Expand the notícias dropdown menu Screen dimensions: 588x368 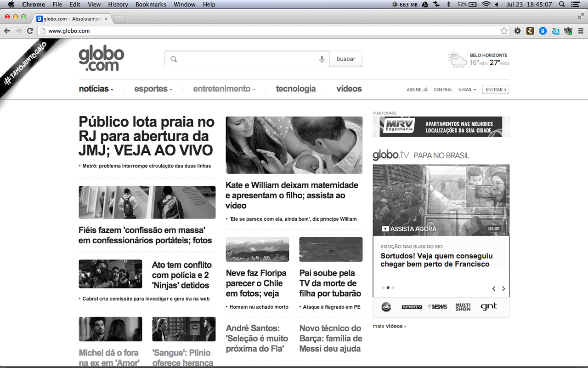pos(96,89)
